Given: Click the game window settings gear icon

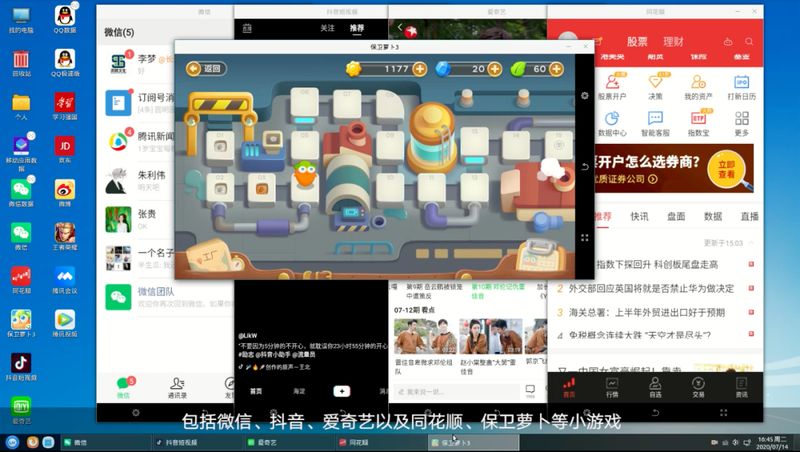Looking at the screenshot, I should [x=585, y=96].
